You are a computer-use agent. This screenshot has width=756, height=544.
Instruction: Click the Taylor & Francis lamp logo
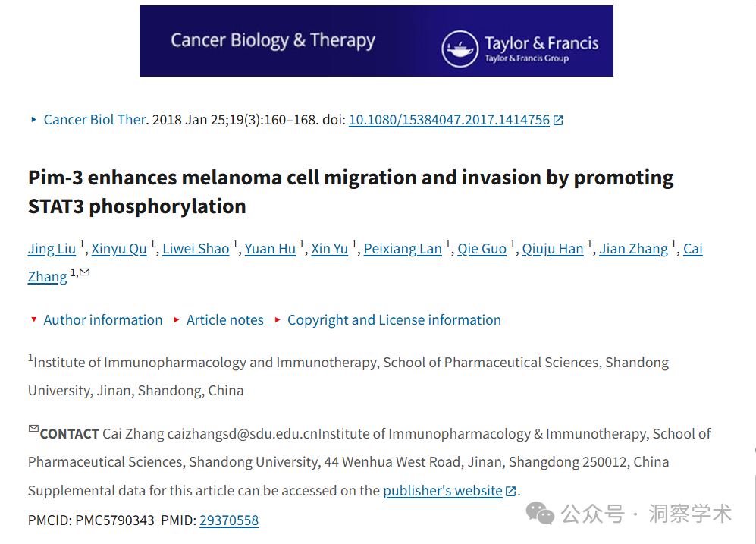(x=460, y=49)
